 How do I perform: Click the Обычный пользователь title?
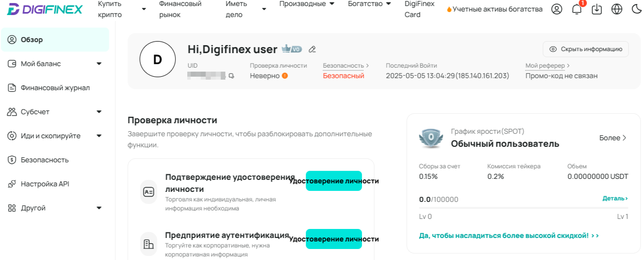pyautogui.click(x=505, y=144)
